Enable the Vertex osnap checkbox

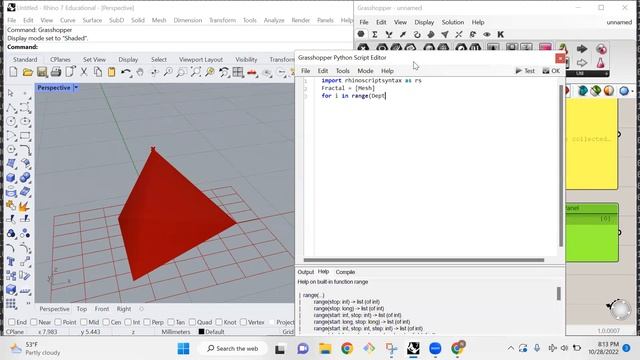[x=244, y=322]
